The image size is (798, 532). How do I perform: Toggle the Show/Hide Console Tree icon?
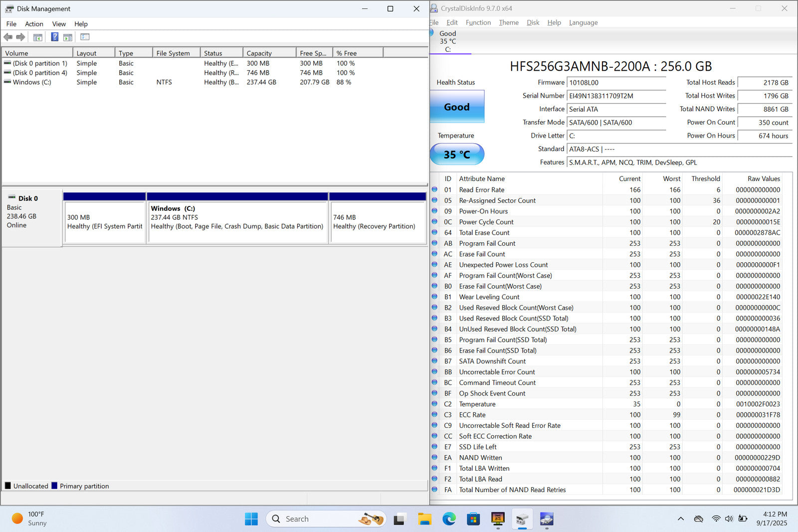(37, 37)
